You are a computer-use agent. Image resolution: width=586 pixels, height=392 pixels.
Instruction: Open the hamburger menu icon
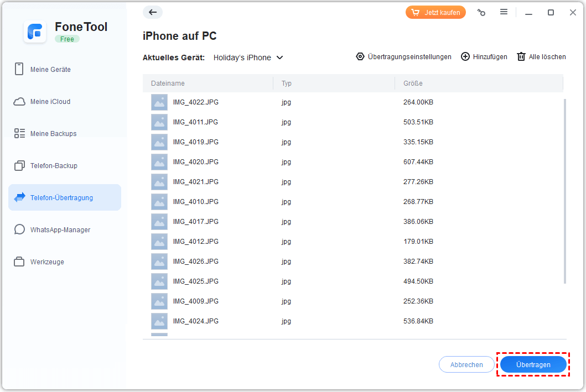point(504,12)
